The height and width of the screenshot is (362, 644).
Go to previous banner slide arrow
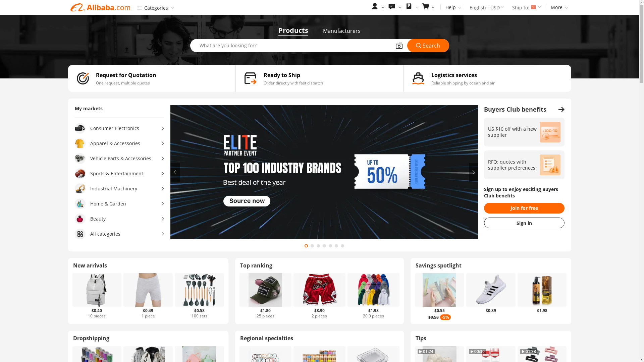click(x=175, y=172)
